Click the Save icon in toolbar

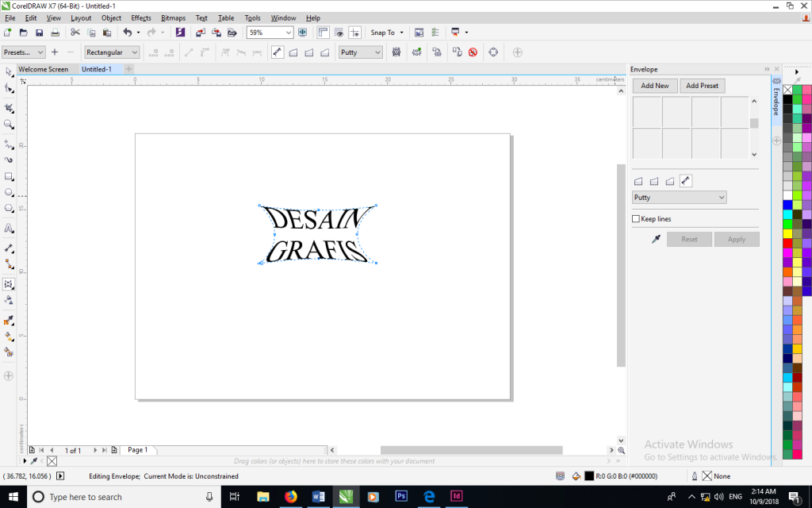(x=39, y=33)
